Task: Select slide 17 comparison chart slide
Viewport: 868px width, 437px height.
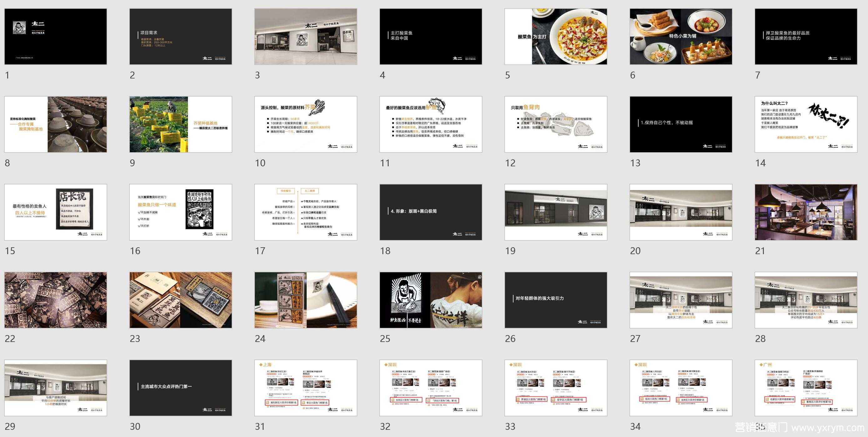Action: (305, 212)
